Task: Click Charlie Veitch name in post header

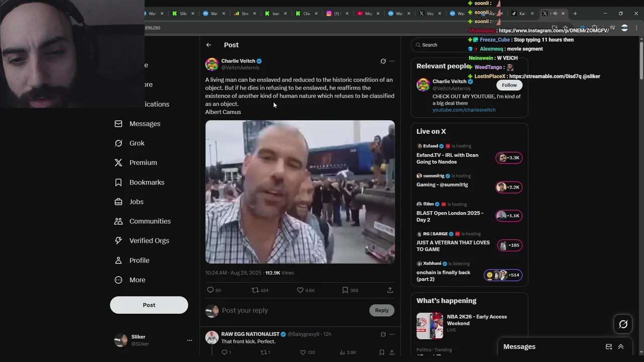Action: (x=238, y=61)
